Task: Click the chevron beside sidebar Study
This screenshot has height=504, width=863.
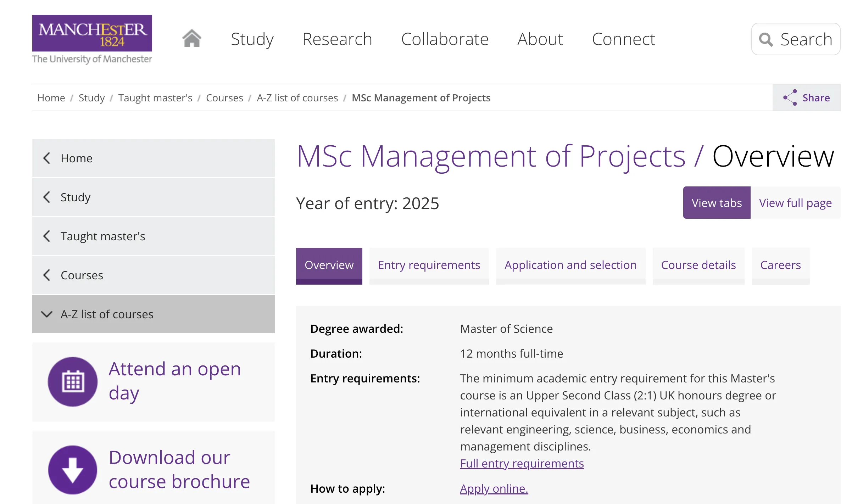Action: pyautogui.click(x=47, y=197)
